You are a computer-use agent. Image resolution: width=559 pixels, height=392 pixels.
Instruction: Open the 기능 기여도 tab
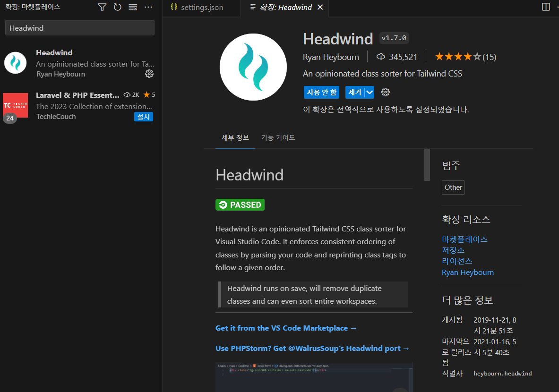pos(278,137)
